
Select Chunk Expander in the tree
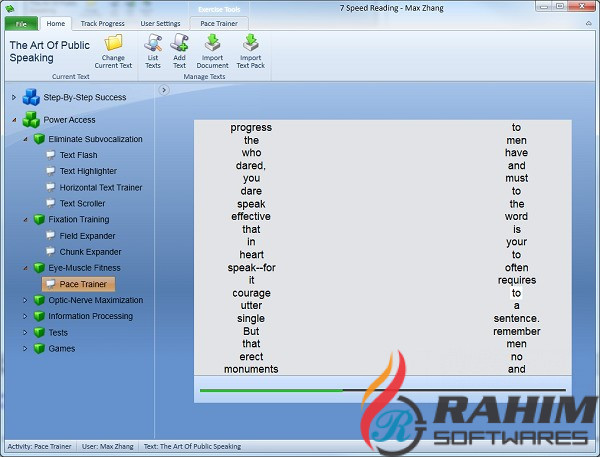click(x=89, y=252)
